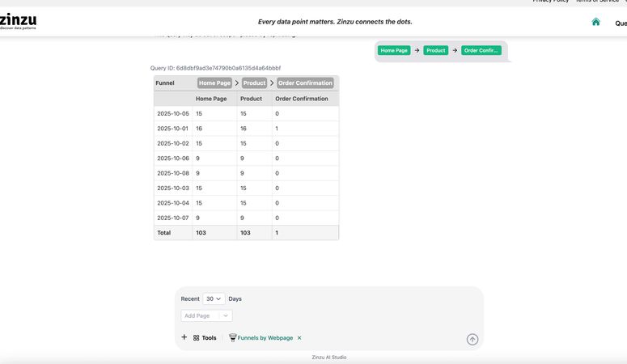
Task: Select Home Page step in funnel header
Action: (214, 83)
